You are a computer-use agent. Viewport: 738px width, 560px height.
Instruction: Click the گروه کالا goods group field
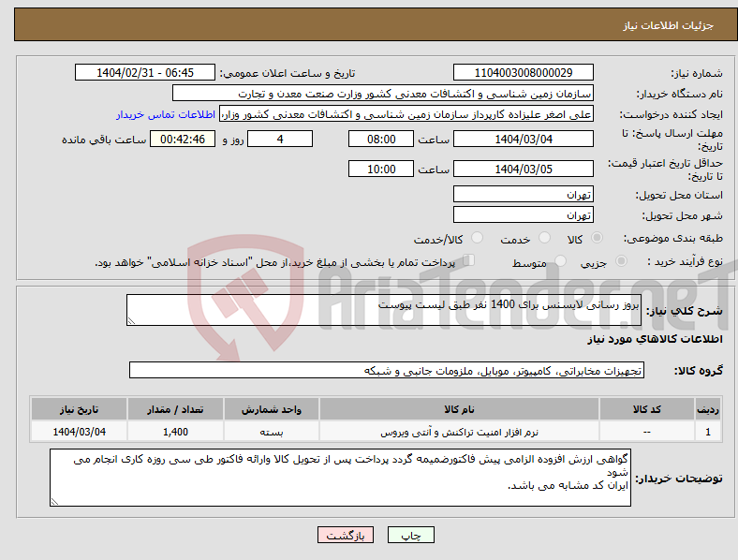387,370
